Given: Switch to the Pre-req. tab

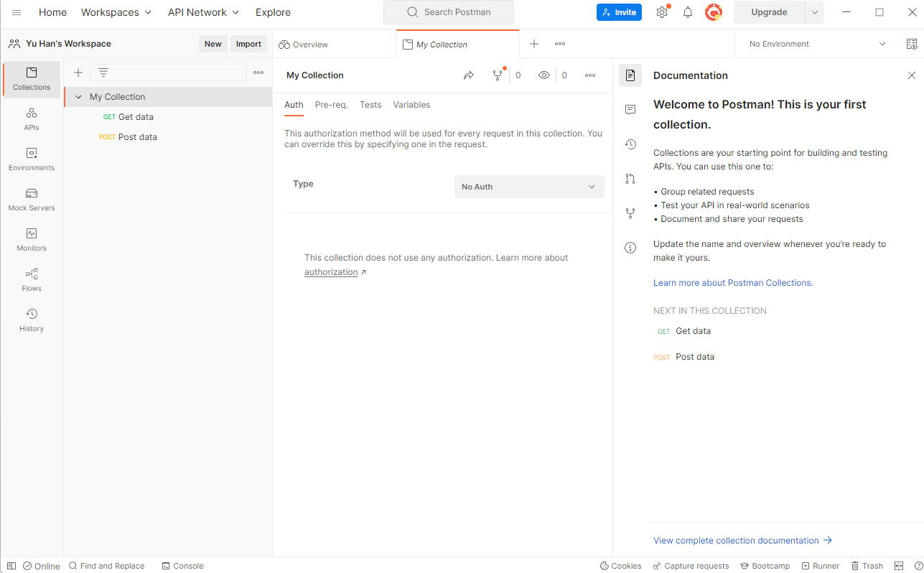Looking at the screenshot, I should (x=332, y=105).
